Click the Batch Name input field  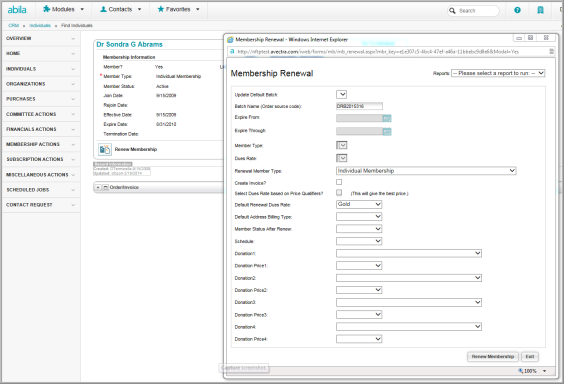pyautogui.click(x=359, y=106)
